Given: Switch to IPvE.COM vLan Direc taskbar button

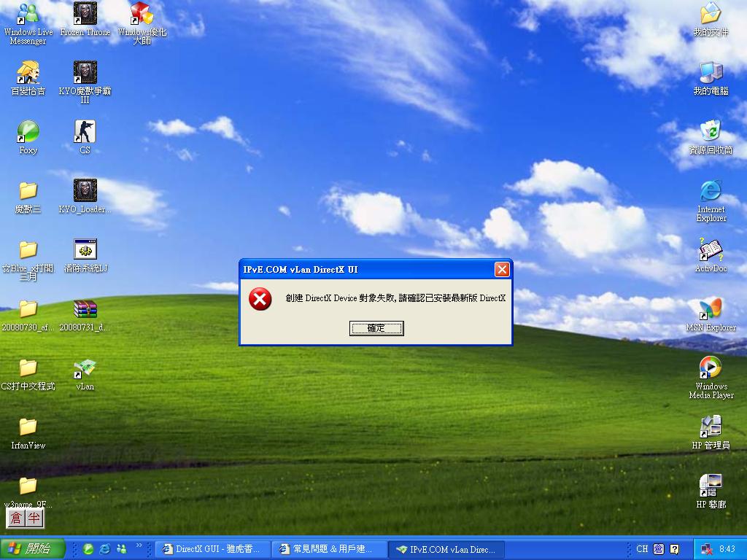Looking at the screenshot, I should [x=446, y=549].
